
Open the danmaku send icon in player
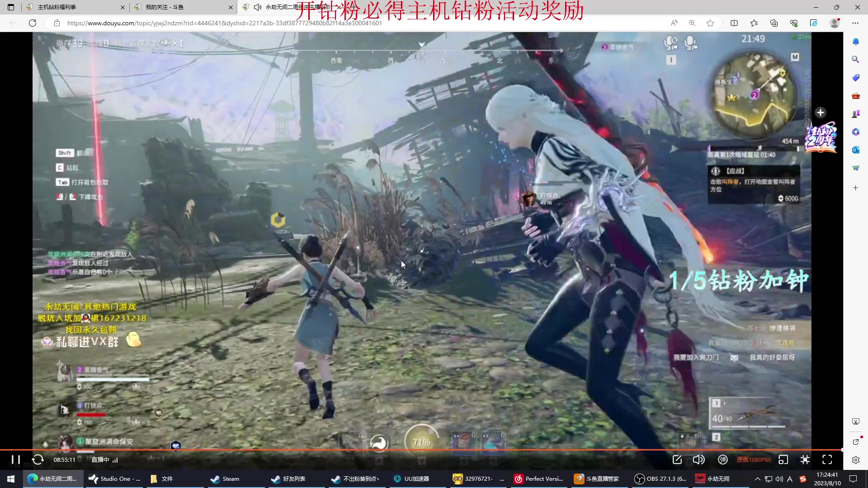point(677,460)
